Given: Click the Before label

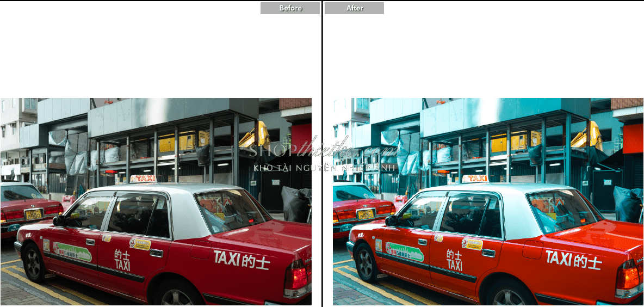Looking at the screenshot, I should point(290,8).
